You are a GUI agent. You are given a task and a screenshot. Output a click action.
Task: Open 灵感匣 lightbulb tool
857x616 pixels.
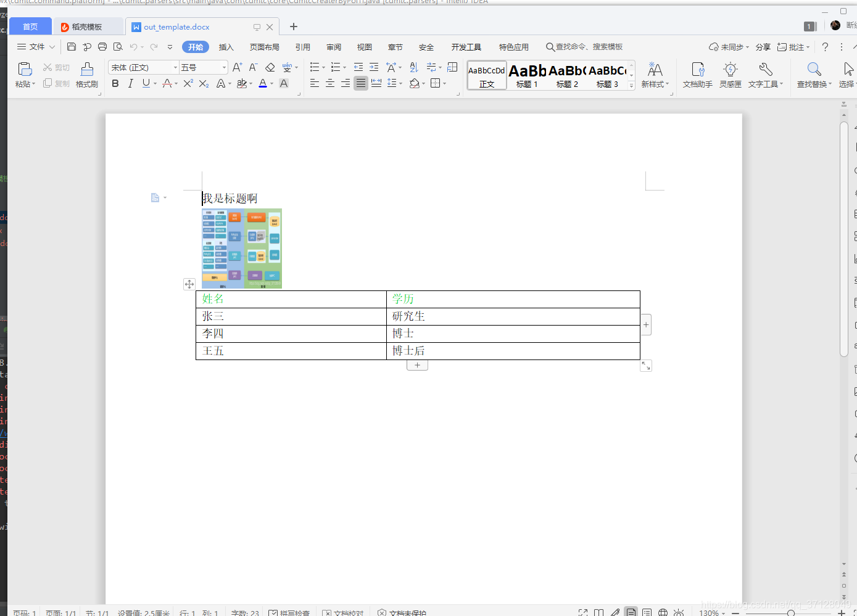pos(731,75)
